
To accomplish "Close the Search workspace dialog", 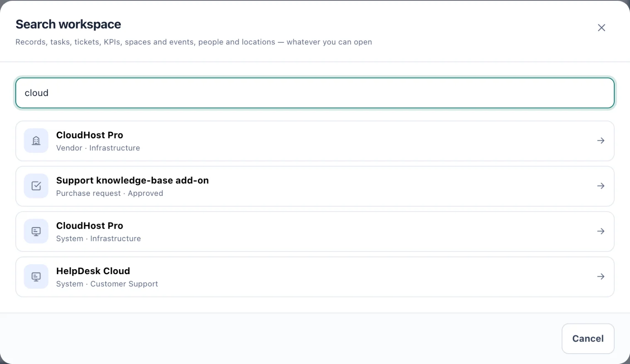I will click(x=601, y=28).
